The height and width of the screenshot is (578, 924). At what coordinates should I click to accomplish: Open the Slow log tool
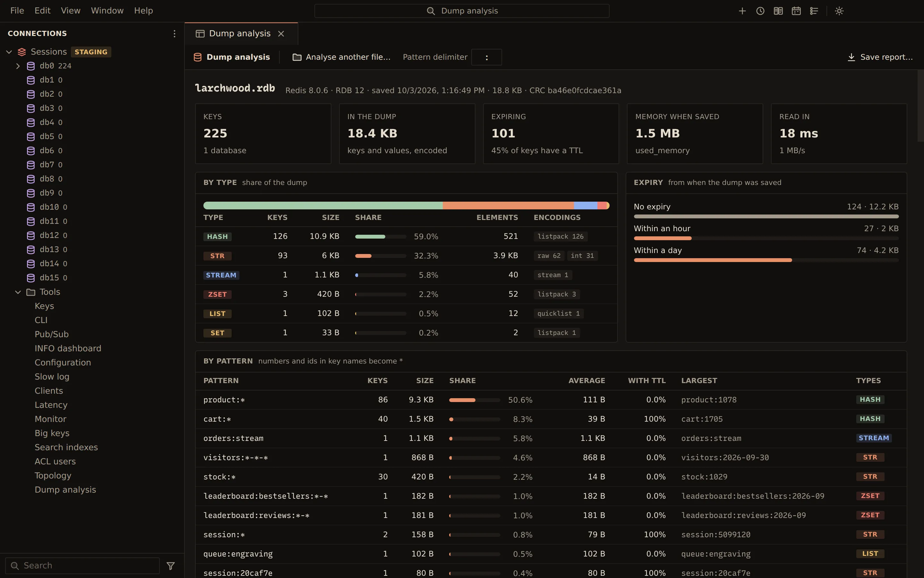pos(52,377)
